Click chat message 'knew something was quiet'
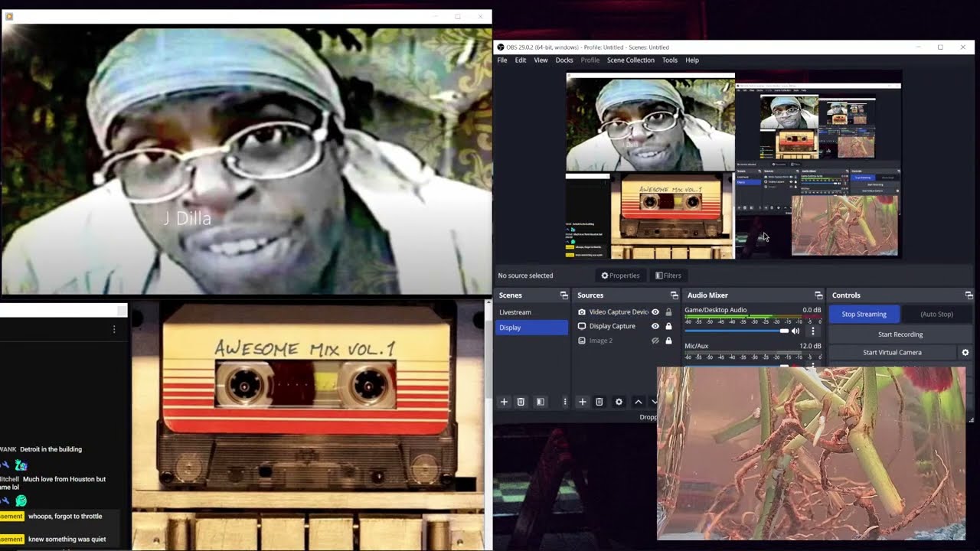This screenshot has width=980, height=551. tap(67, 540)
